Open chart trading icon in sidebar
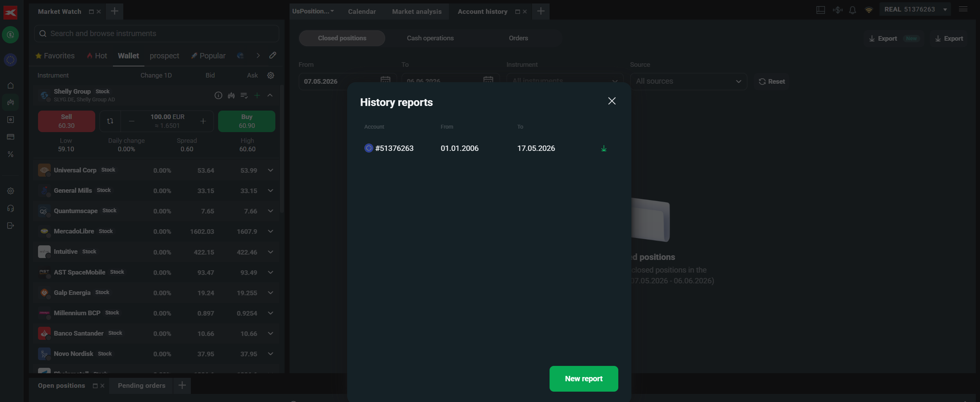The width and height of the screenshot is (980, 402). pyautogui.click(x=10, y=103)
